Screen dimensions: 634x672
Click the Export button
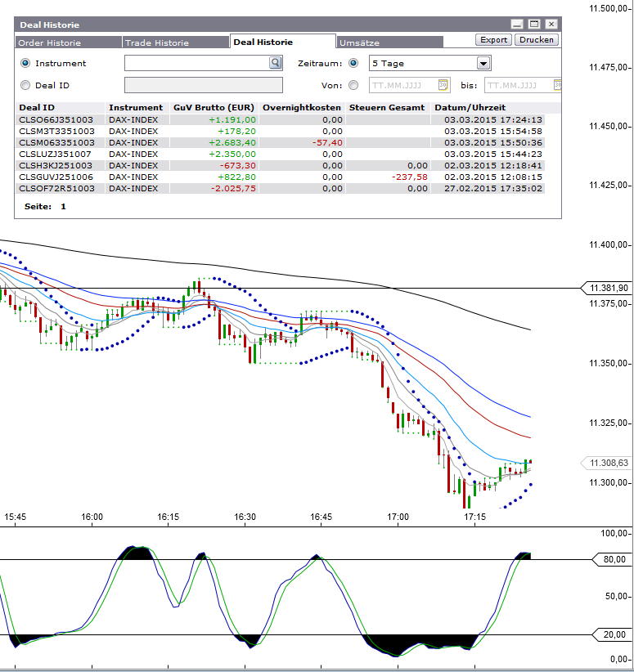tap(493, 39)
